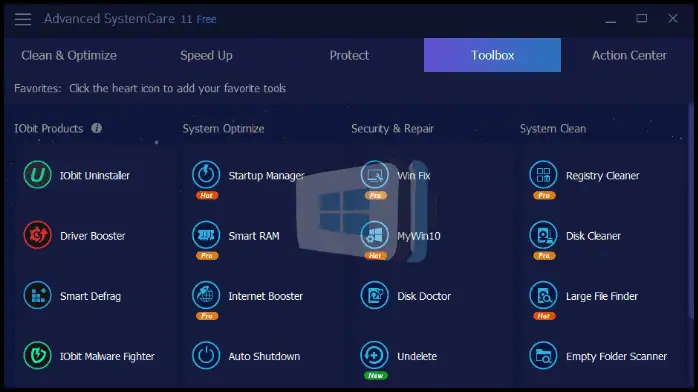Click the Driver Booster icon
Image resolution: width=698 pixels, height=392 pixels.
pos(37,235)
